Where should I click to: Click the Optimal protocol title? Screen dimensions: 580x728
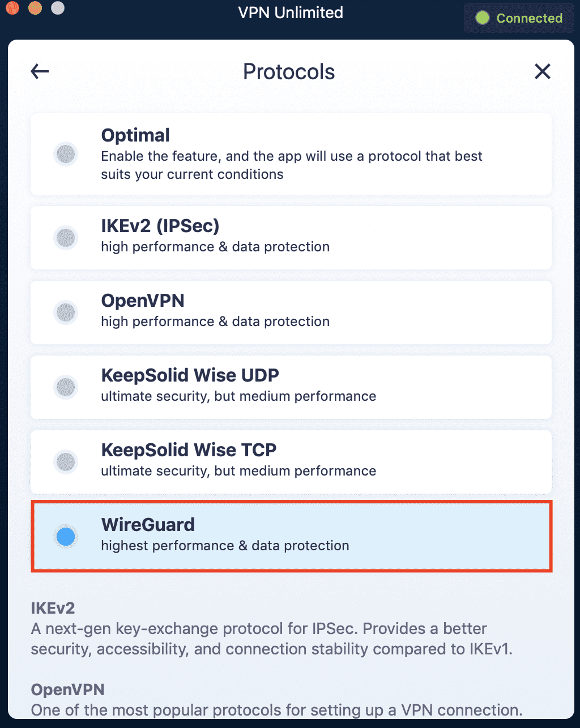coord(135,135)
